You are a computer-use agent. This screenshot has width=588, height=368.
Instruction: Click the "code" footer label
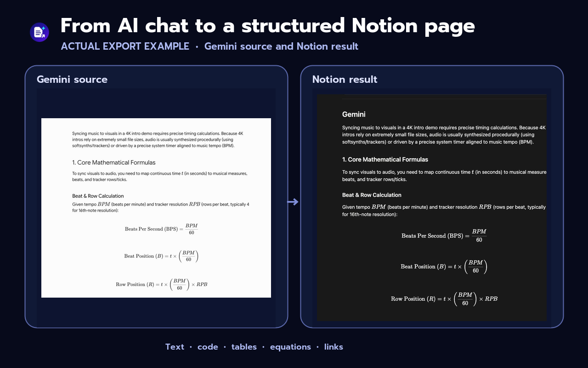(208, 347)
